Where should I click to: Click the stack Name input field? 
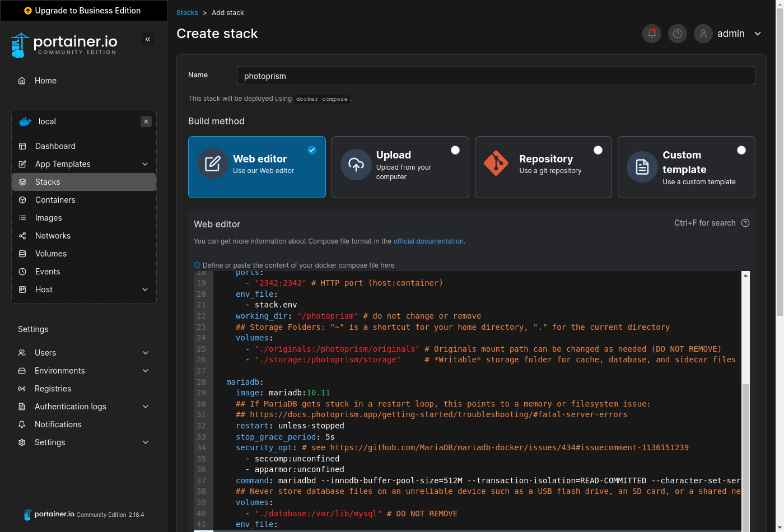click(x=495, y=75)
